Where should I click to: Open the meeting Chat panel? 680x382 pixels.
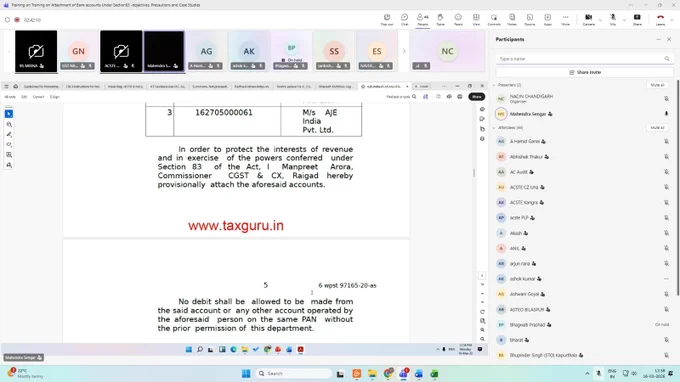tap(404, 20)
